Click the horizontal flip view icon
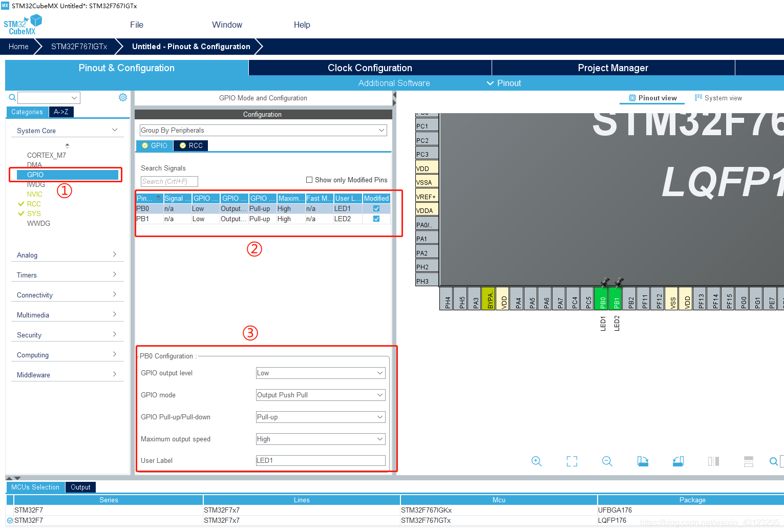Image resolution: width=784 pixels, height=532 pixels. tap(713, 461)
